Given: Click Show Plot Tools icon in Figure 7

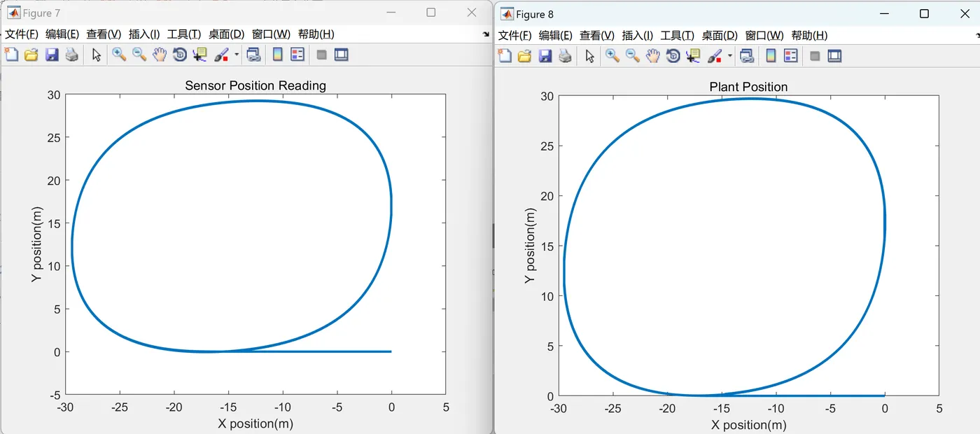Looking at the screenshot, I should point(342,55).
